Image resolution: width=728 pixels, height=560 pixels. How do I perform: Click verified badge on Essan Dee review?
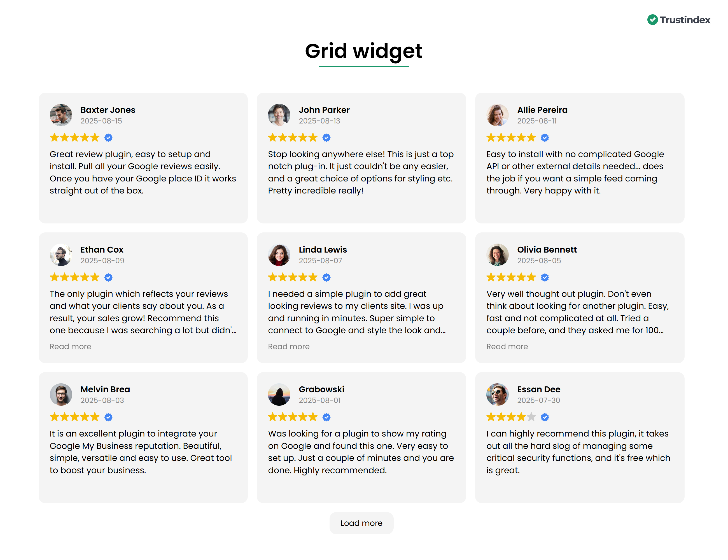coord(545,417)
